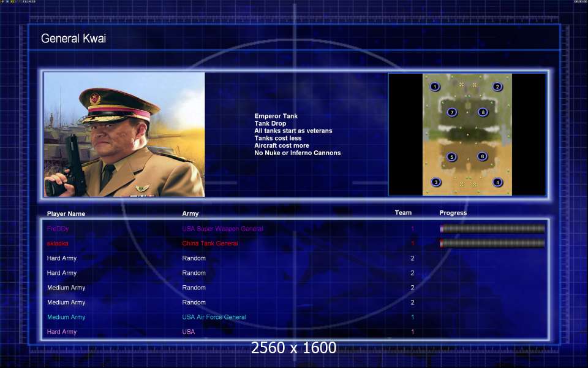The width and height of the screenshot is (588, 368).
Task: Click the "Tanks cost less" line
Action: point(278,138)
